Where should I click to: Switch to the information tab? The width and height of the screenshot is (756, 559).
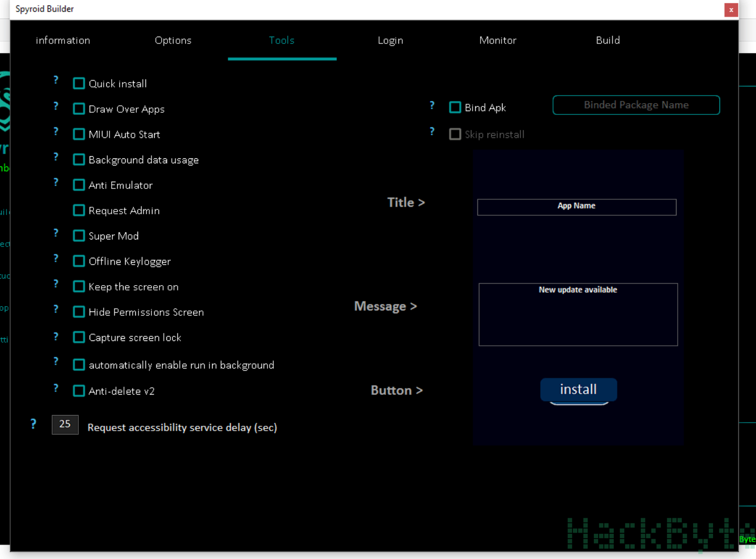point(63,40)
